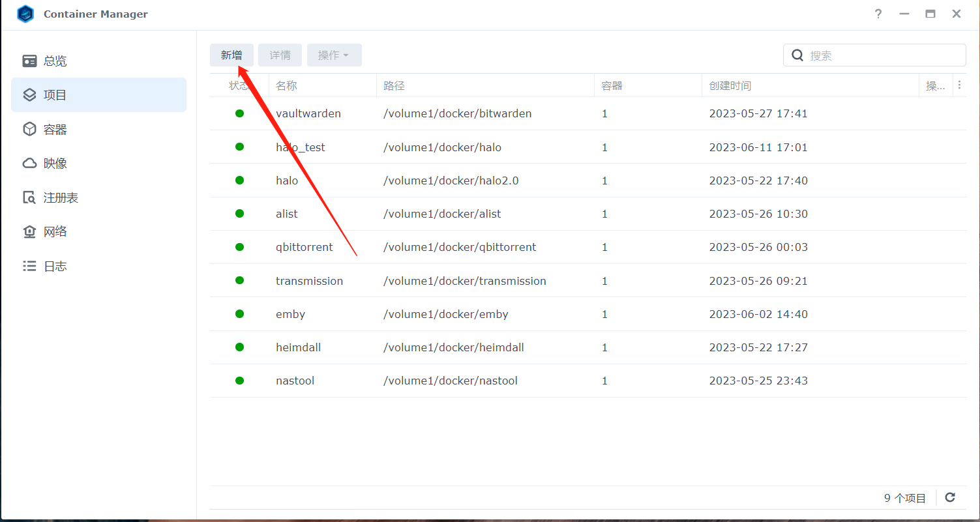The image size is (980, 522).
Task: View 日志 section
Action: 98,266
